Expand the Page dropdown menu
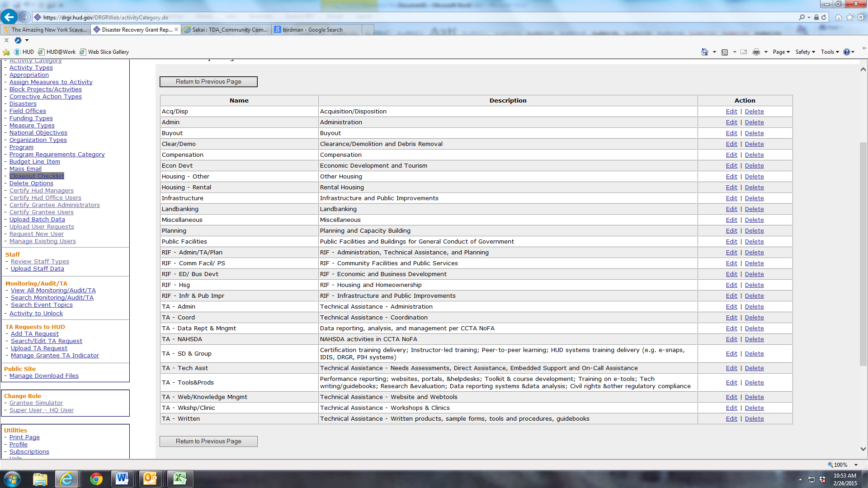 (781, 52)
